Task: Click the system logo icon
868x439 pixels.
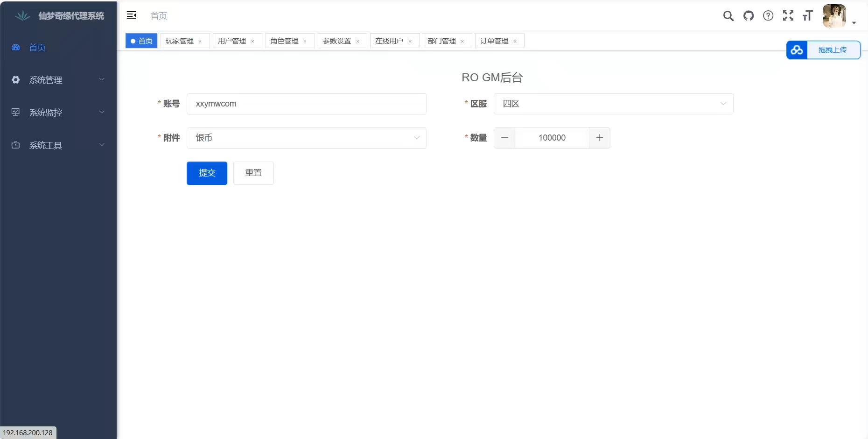Action: coord(22,16)
